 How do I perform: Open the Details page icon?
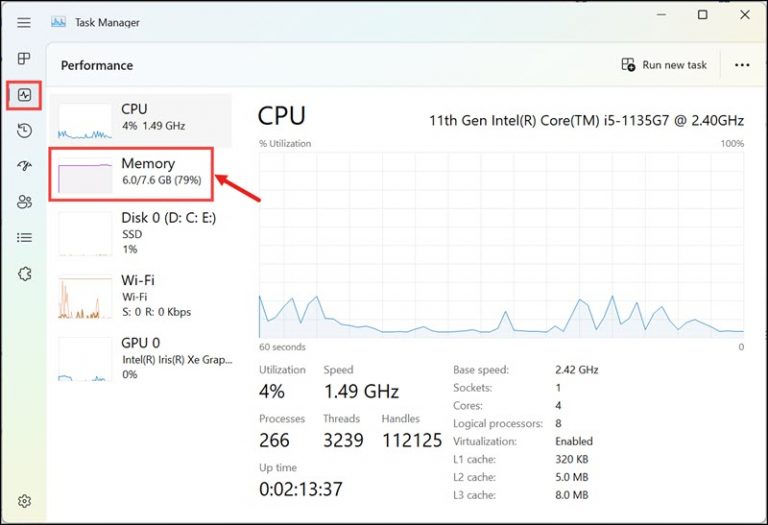pyautogui.click(x=24, y=238)
